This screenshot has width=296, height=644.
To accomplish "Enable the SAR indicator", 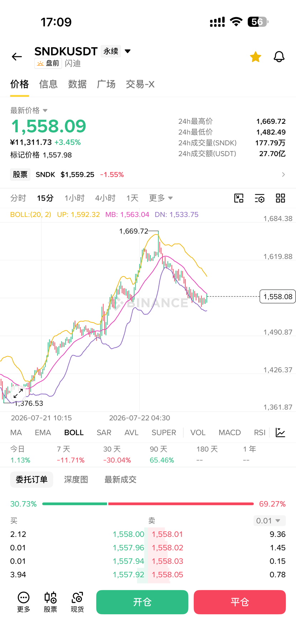I will 104,433.
